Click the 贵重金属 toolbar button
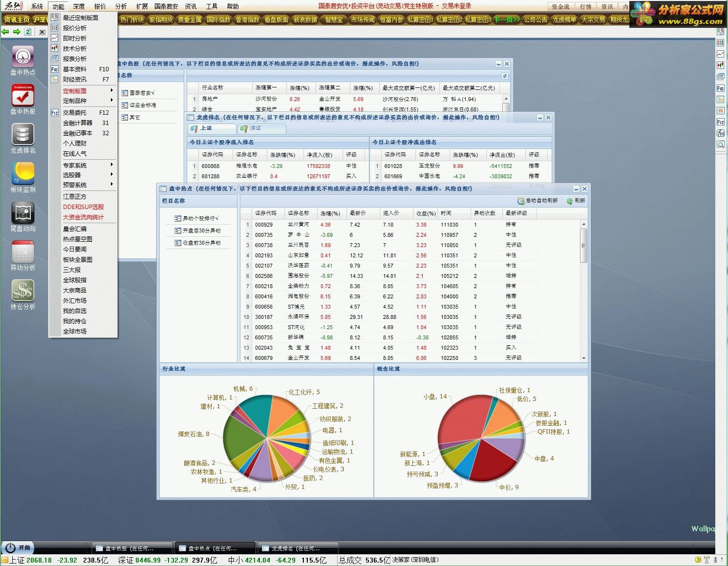The image size is (728, 566). coord(190,20)
